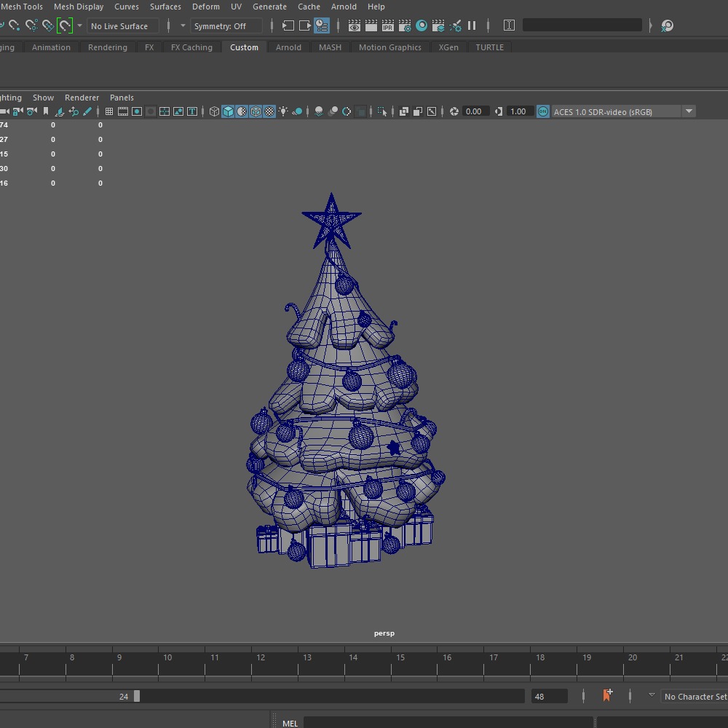The image size is (728, 728).
Task: Open the Surfaces menu
Action: (165, 7)
